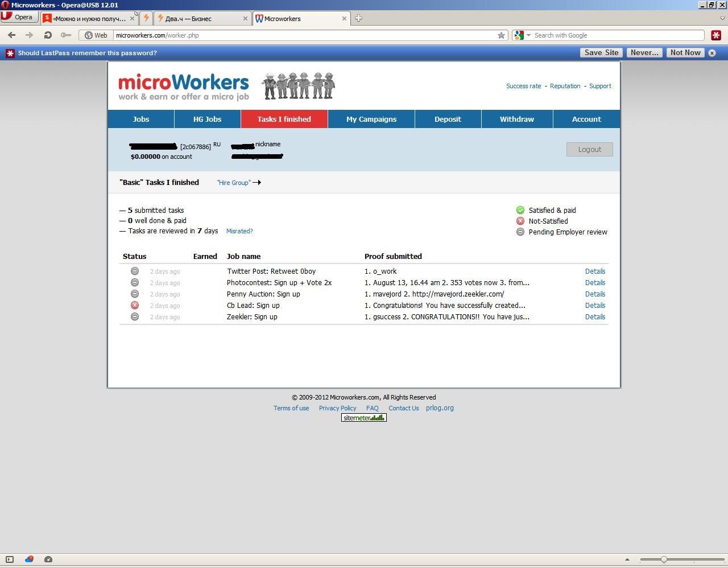Click the microworkers.com address field
Screen dimensions: 728x568
(x=304, y=35)
